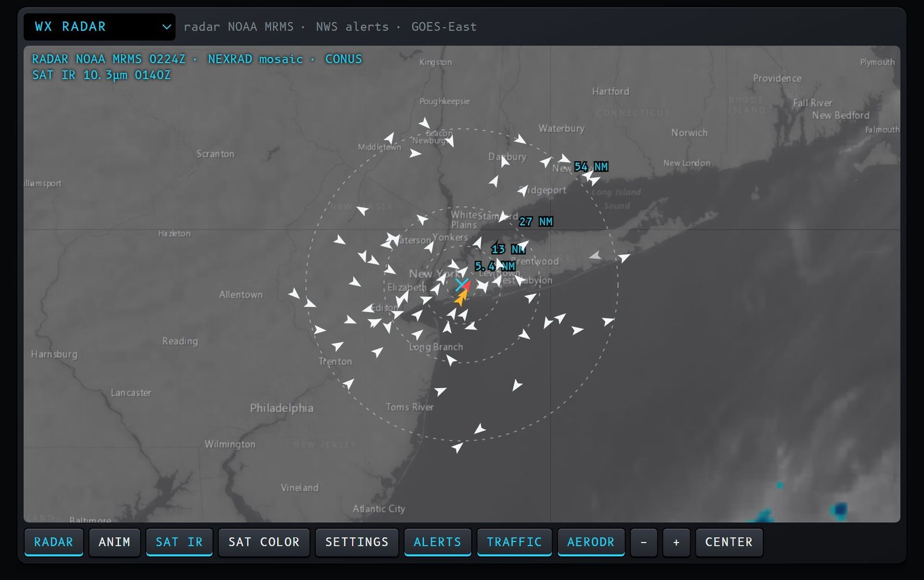Toggle the TRAFFIC overlay
924x580 pixels.
514,542
